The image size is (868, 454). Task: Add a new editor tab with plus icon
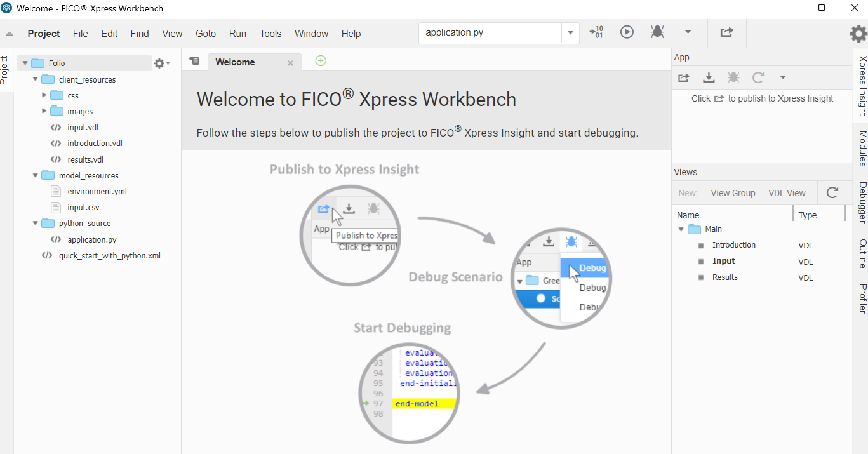tap(321, 61)
